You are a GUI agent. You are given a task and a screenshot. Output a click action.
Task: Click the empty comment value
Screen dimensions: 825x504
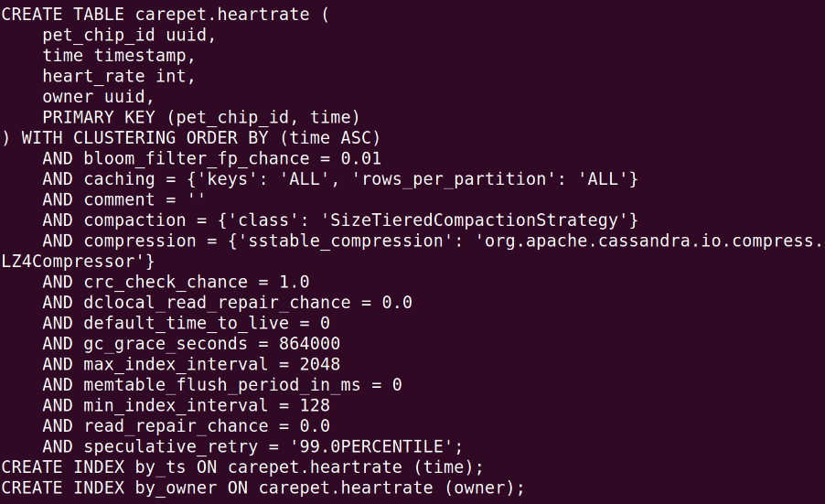click(x=197, y=198)
